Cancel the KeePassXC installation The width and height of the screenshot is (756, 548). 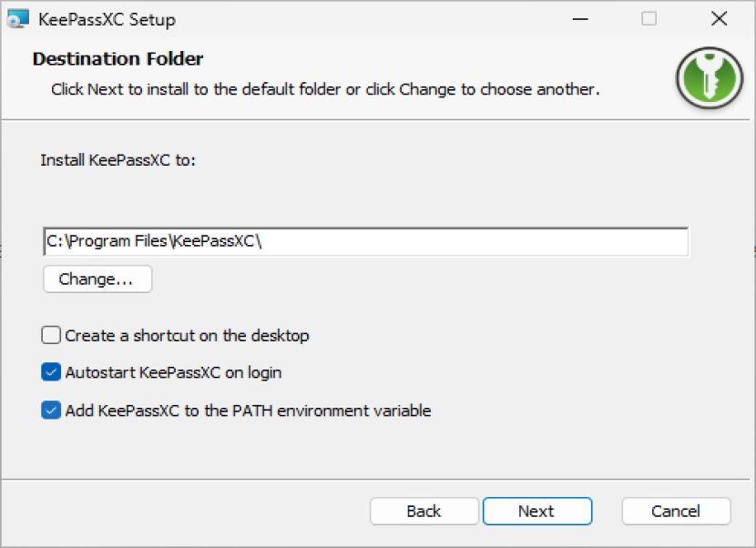676,511
